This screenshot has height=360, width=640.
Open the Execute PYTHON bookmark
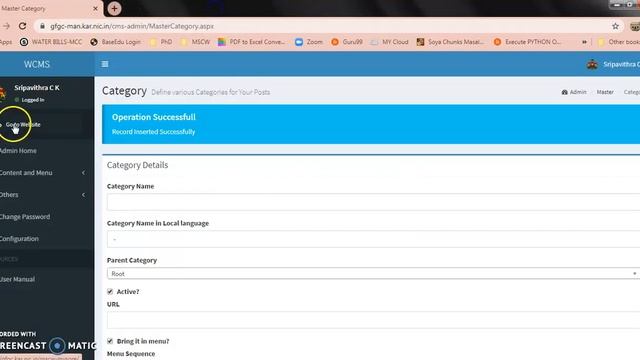(x=527, y=42)
